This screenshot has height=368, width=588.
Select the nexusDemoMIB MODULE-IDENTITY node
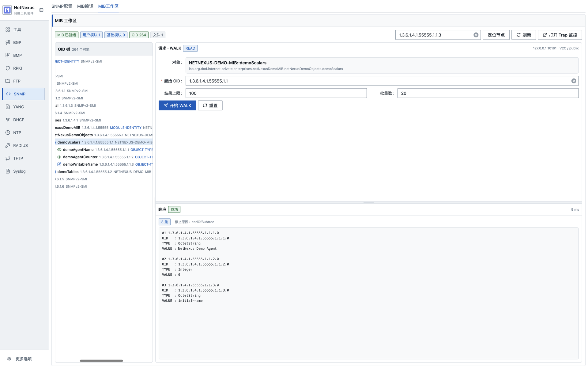(104, 128)
